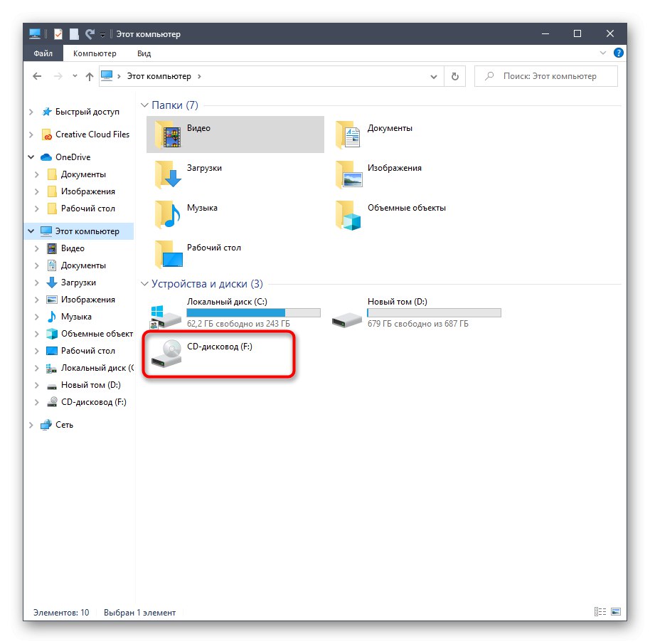Select CD-дисковод (F:) in navigation tree

[94, 402]
